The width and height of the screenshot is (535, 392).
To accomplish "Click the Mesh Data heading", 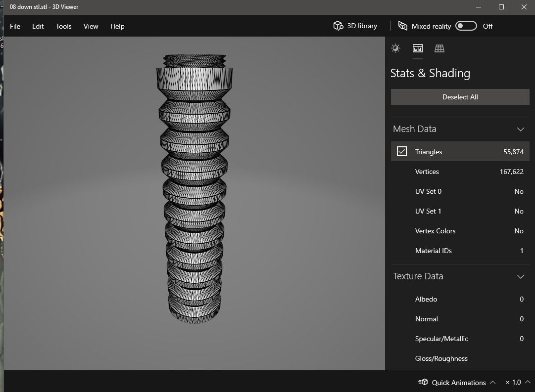I will 415,129.
